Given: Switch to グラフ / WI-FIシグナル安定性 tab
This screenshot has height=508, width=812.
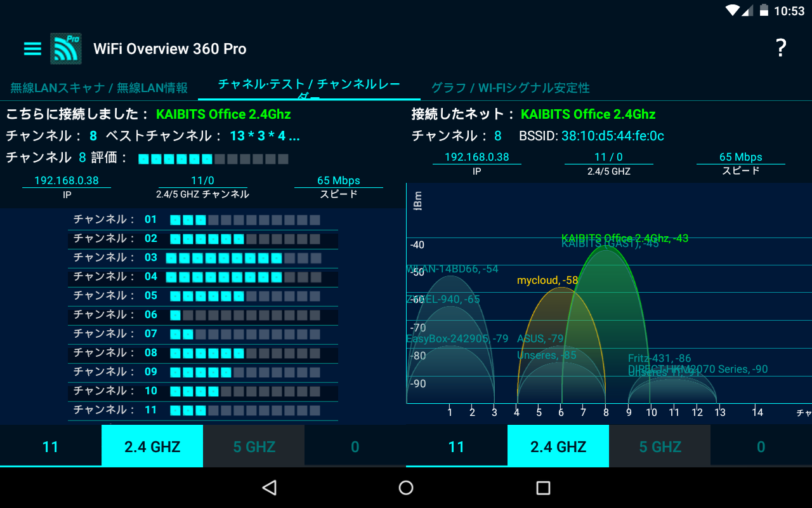Looking at the screenshot, I should (511, 88).
